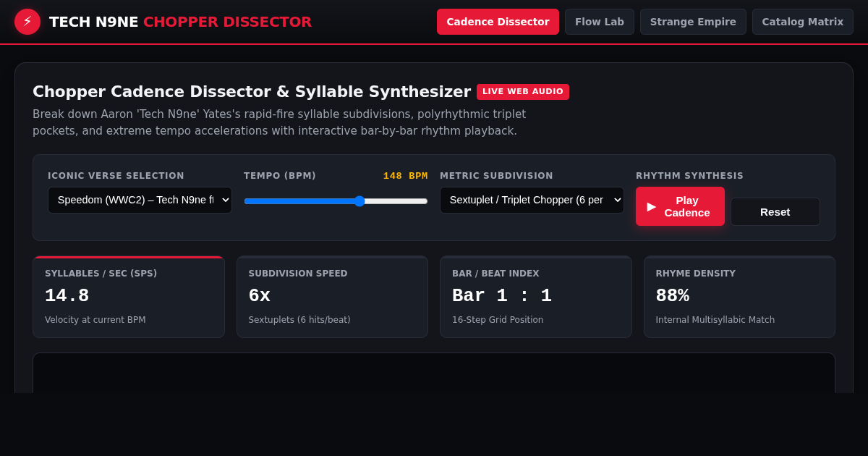This screenshot has height=456, width=868.
Task: Click the red lightning bolt logo icon
Action: click(x=27, y=22)
